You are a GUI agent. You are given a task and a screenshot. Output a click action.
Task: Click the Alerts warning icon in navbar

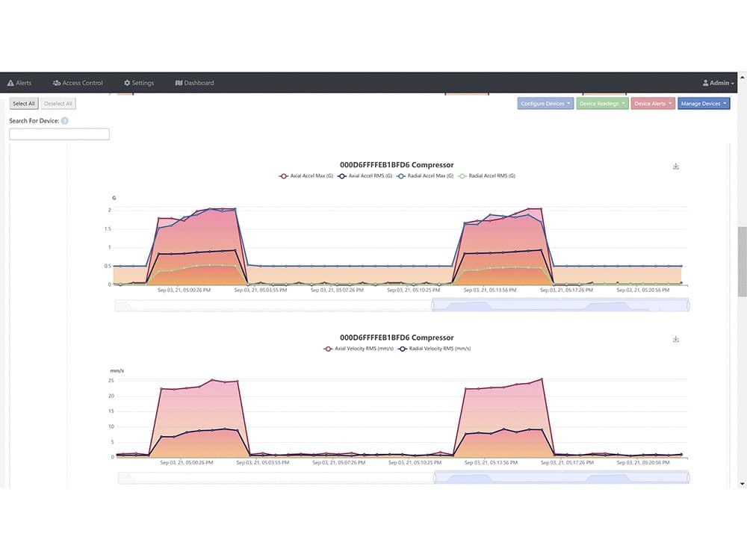(10, 83)
